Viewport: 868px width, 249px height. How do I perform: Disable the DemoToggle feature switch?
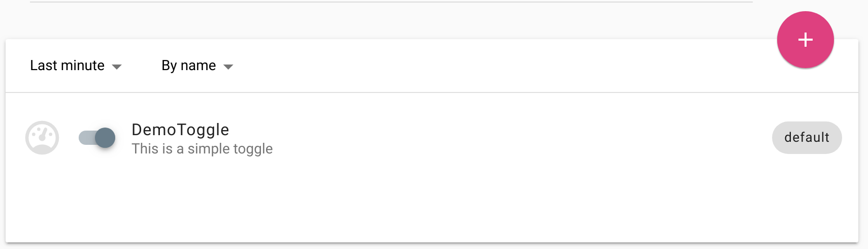[x=97, y=138]
